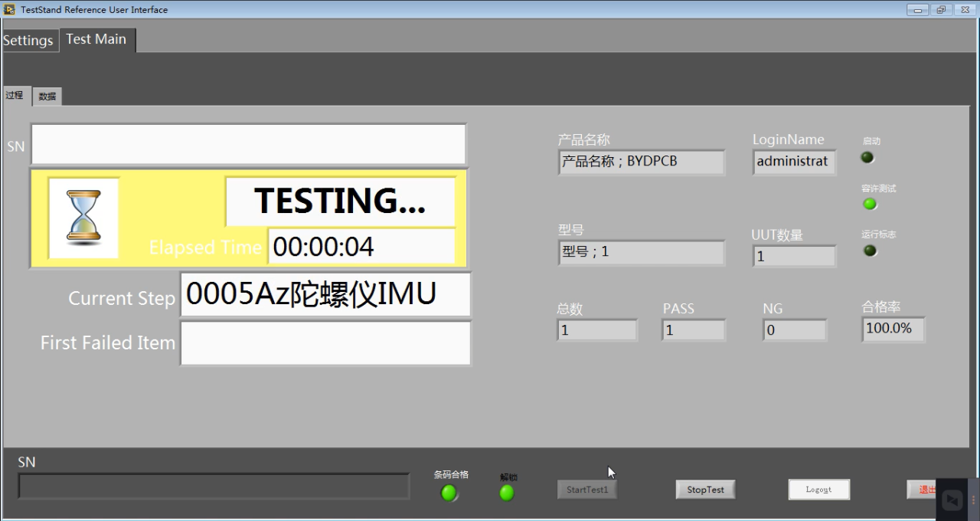Open the 数据 sub-tab
The image size is (980, 521).
(x=47, y=97)
